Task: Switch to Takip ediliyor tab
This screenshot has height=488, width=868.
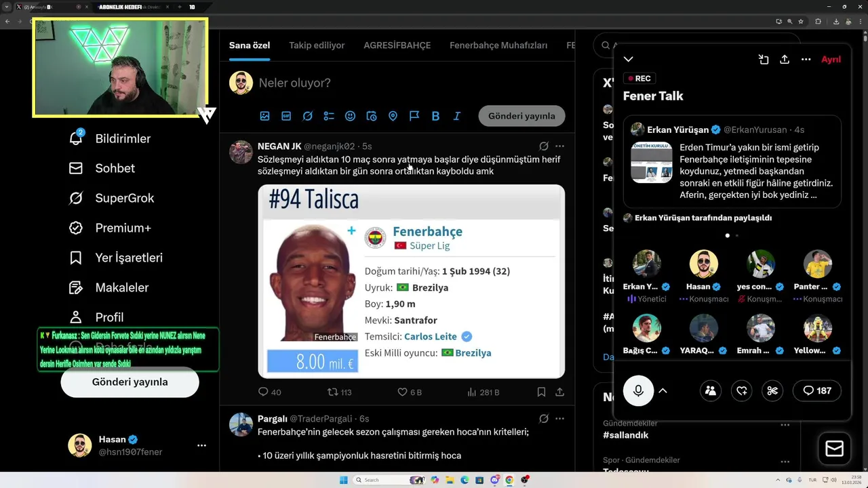Action: click(x=317, y=45)
